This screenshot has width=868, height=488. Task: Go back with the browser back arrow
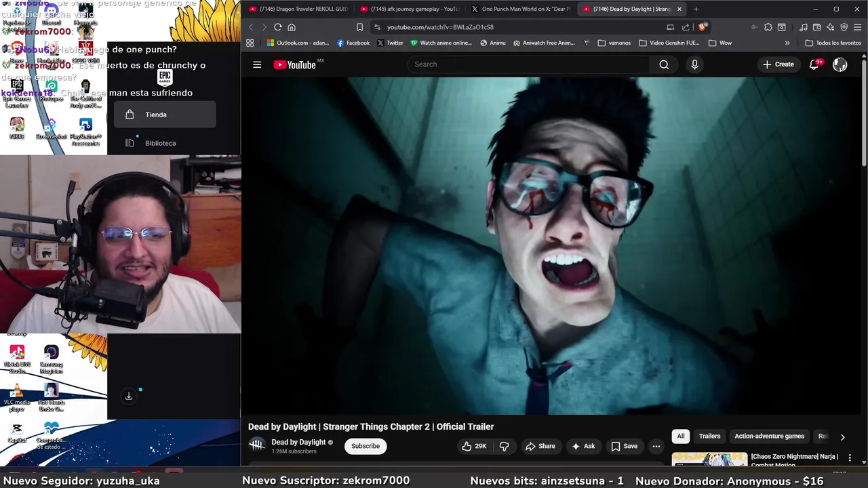[x=251, y=27]
